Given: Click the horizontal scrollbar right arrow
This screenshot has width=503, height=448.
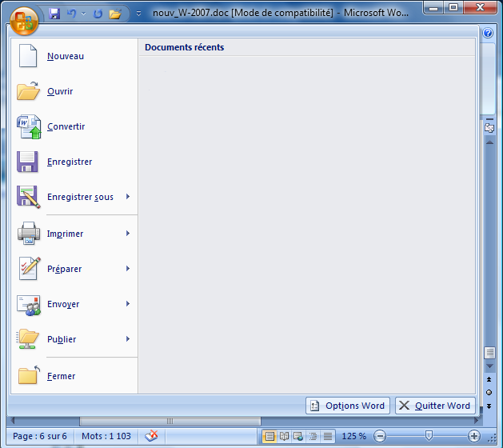Looking at the screenshot, I should pos(477,421).
